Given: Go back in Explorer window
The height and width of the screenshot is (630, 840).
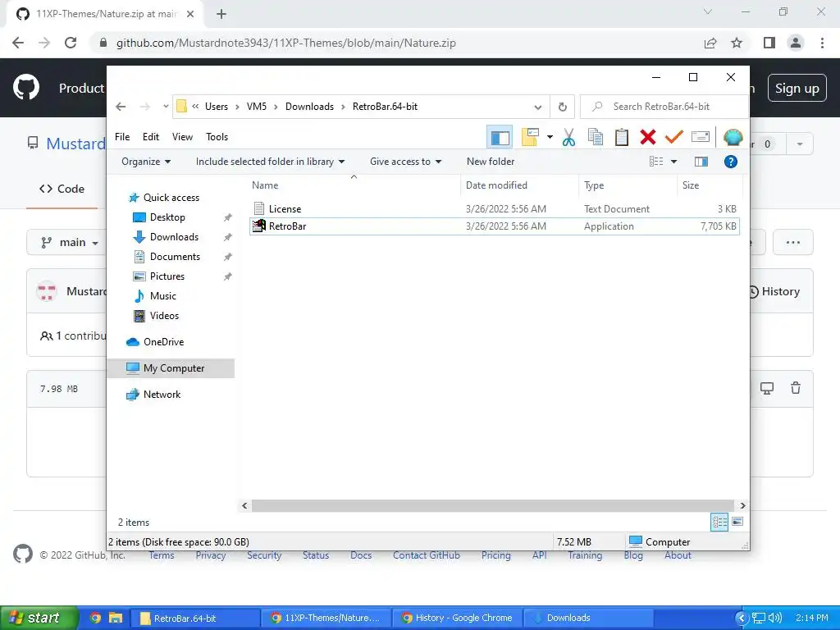Looking at the screenshot, I should [x=121, y=107].
